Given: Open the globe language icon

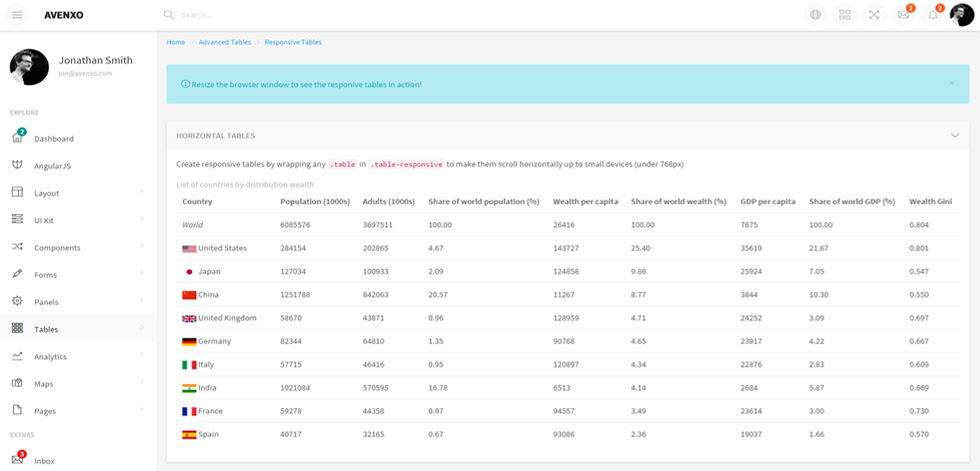Looking at the screenshot, I should click(x=815, y=15).
